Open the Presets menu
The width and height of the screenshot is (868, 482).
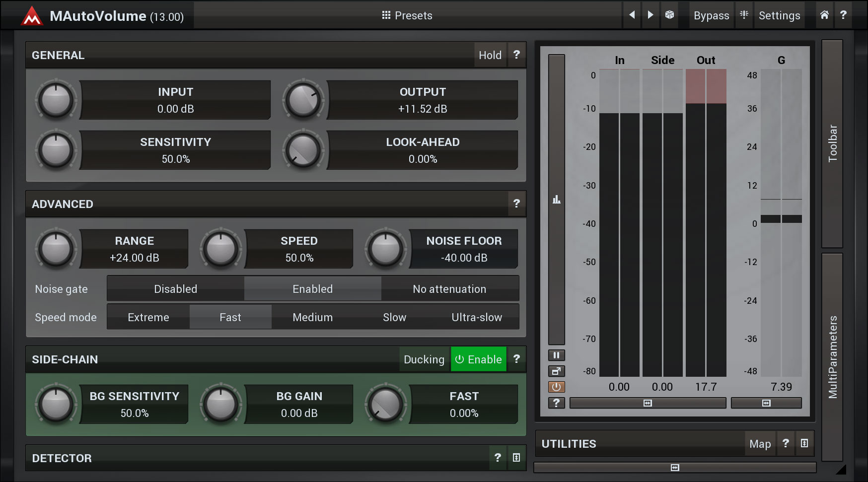407,15
